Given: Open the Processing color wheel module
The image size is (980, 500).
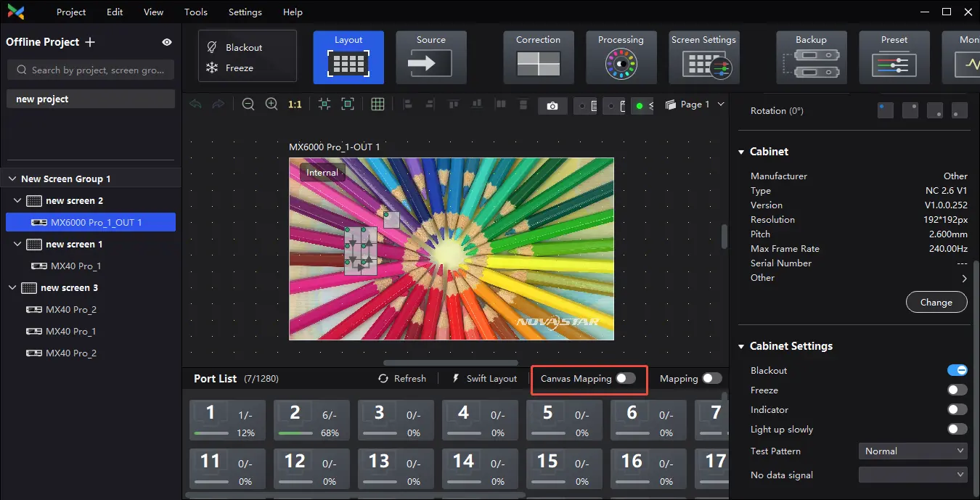Looking at the screenshot, I should pos(621,57).
